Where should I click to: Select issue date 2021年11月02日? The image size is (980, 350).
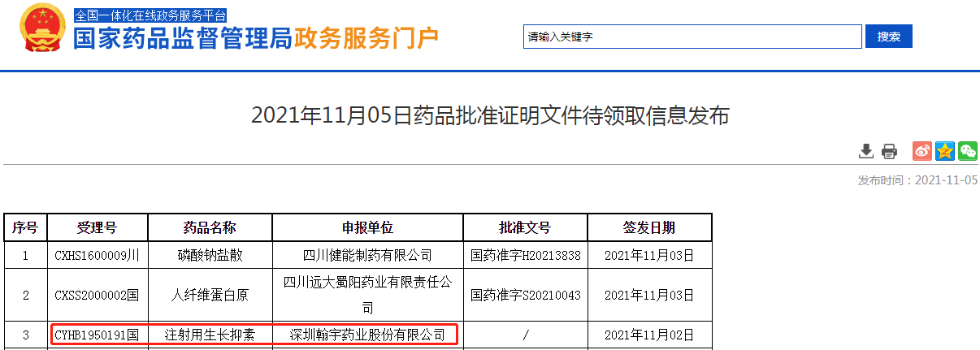pyautogui.click(x=649, y=335)
